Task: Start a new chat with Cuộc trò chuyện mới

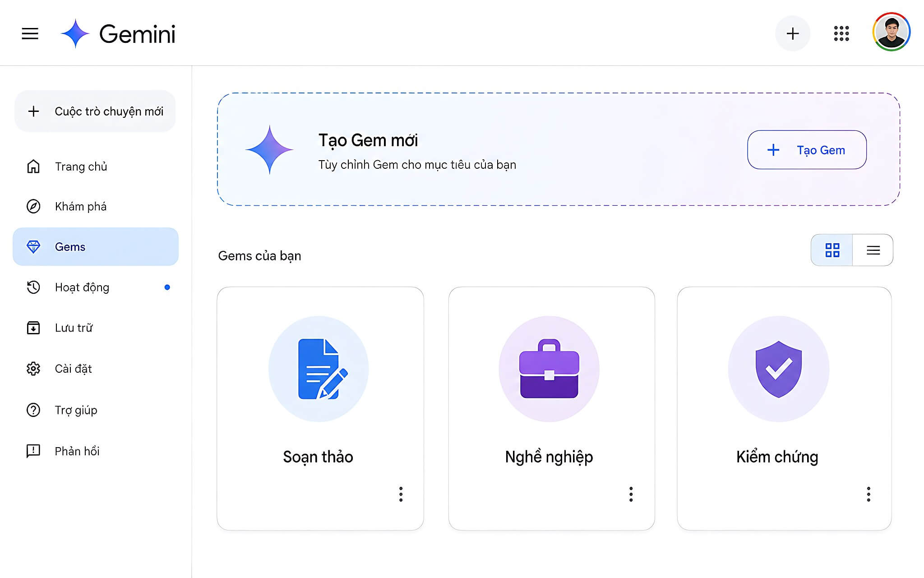Action: 95,111
